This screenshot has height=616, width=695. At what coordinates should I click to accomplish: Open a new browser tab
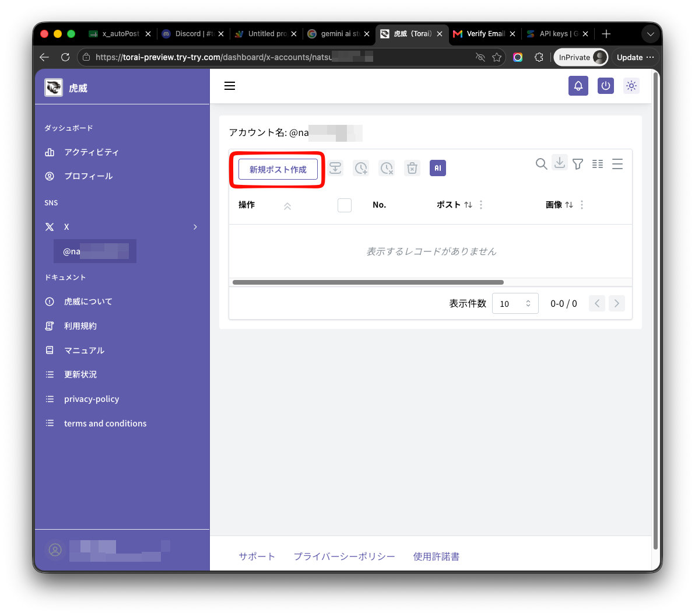606,34
